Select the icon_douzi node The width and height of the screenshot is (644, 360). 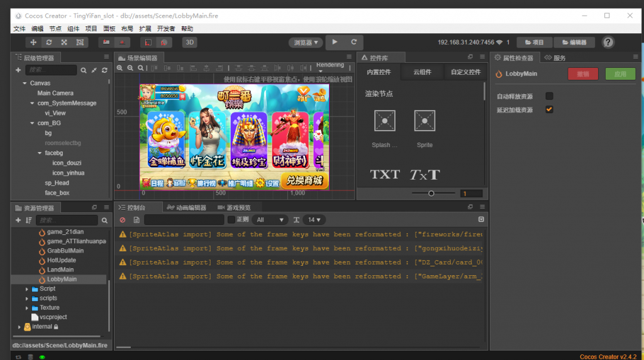click(67, 163)
